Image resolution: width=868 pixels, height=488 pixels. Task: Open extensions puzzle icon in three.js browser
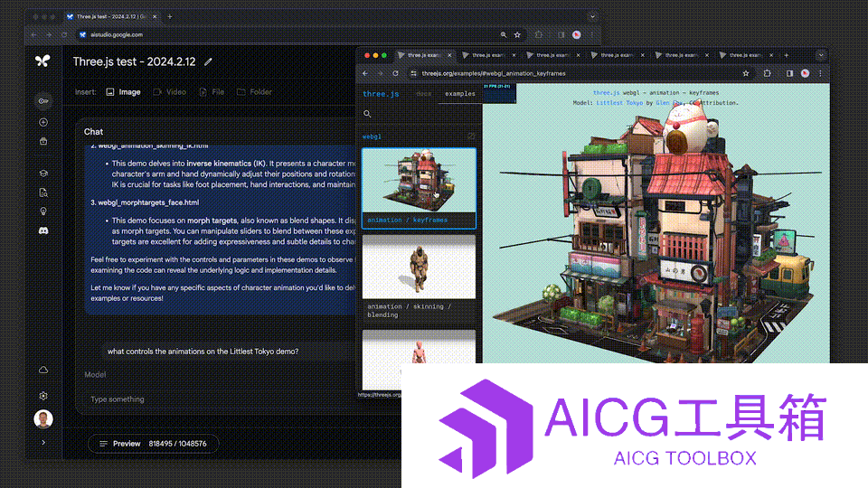[x=768, y=73]
